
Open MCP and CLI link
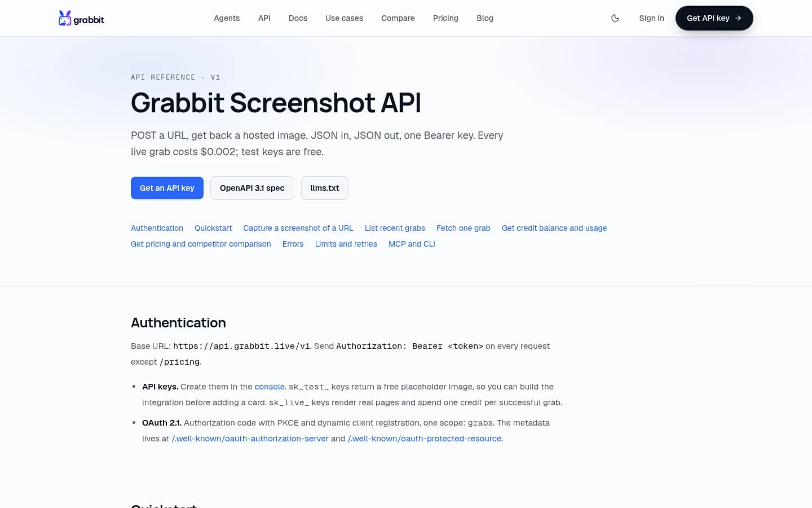click(412, 244)
